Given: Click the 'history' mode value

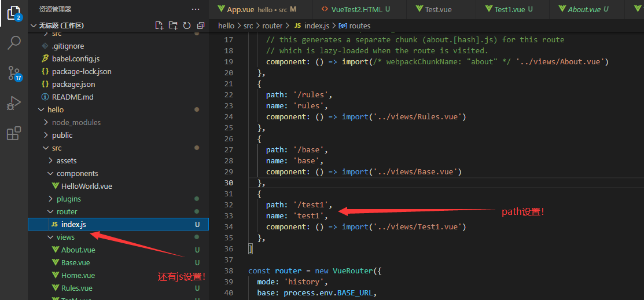Looking at the screenshot, I should coord(304,281).
